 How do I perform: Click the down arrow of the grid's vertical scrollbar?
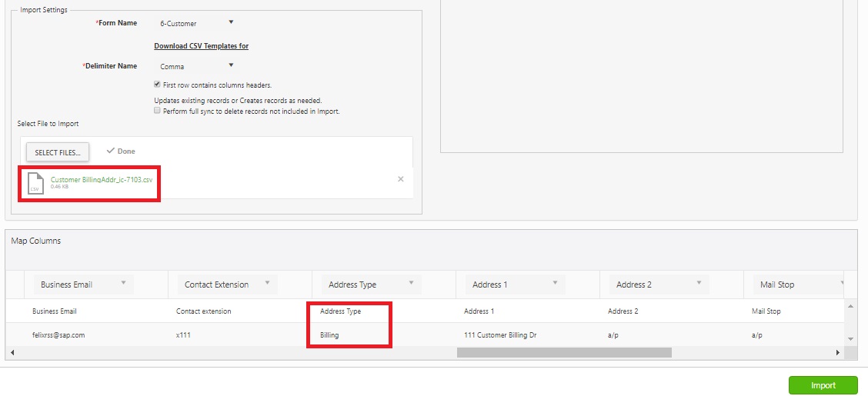pos(850,339)
